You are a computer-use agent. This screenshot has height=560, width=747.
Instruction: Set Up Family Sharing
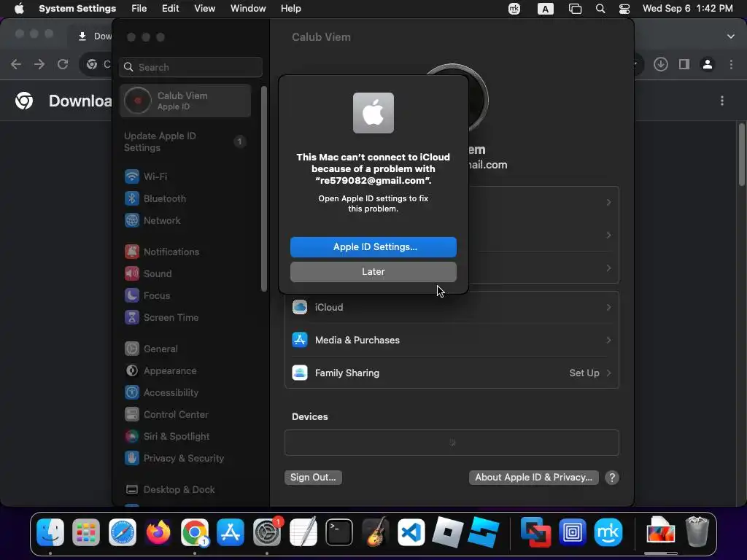(x=452, y=373)
